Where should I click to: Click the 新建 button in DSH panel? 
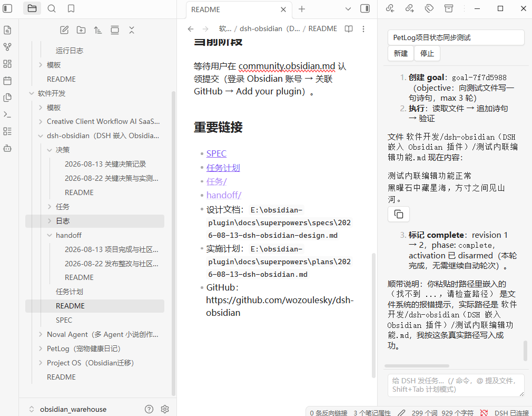point(401,53)
